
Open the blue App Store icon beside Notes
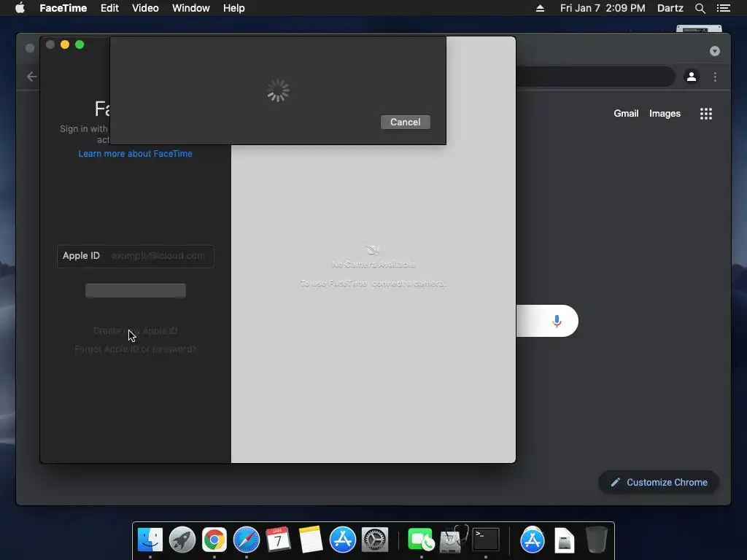point(343,540)
